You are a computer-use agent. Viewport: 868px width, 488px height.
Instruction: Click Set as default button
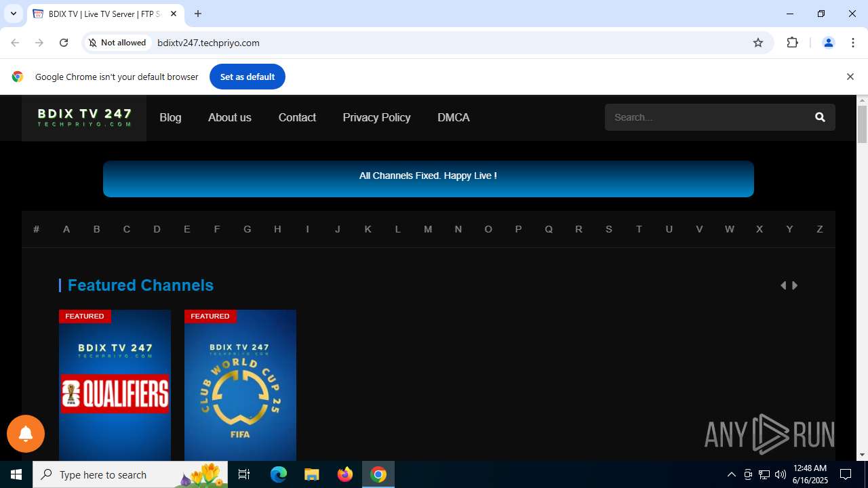pyautogui.click(x=248, y=77)
